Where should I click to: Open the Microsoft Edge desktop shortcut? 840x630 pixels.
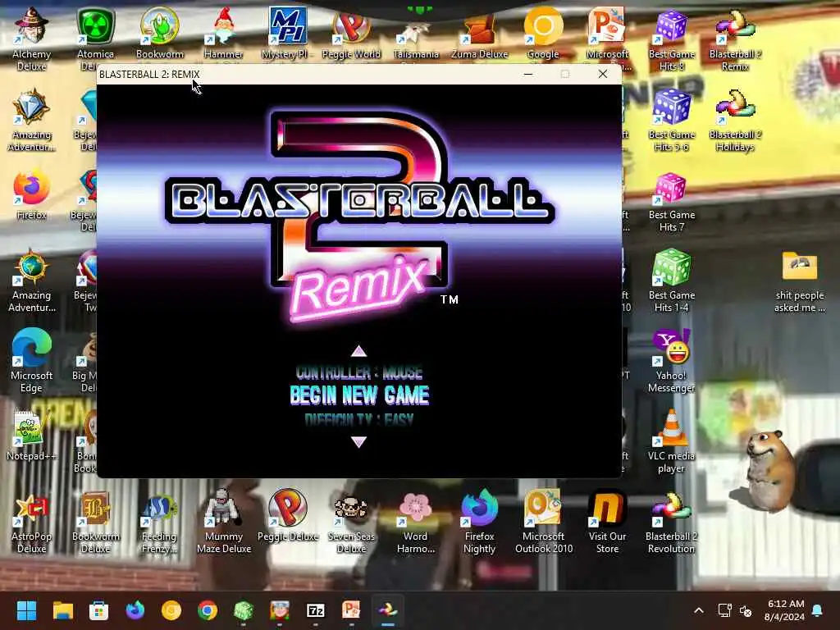32,361
